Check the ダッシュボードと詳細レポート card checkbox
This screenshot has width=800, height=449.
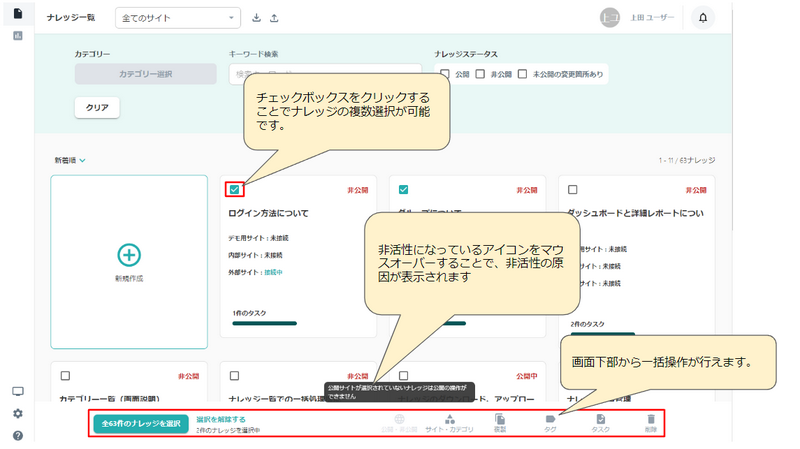pos(572,190)
